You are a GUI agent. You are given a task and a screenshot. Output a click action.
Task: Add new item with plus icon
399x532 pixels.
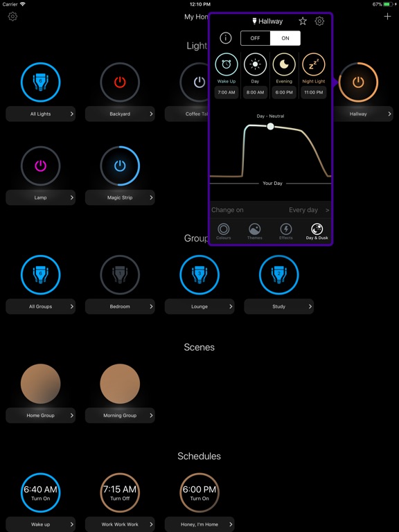coord(387,17)
